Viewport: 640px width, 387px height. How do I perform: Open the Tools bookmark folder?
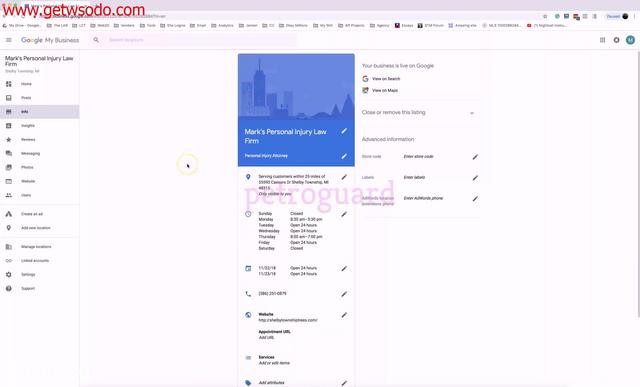click(148, 25)
